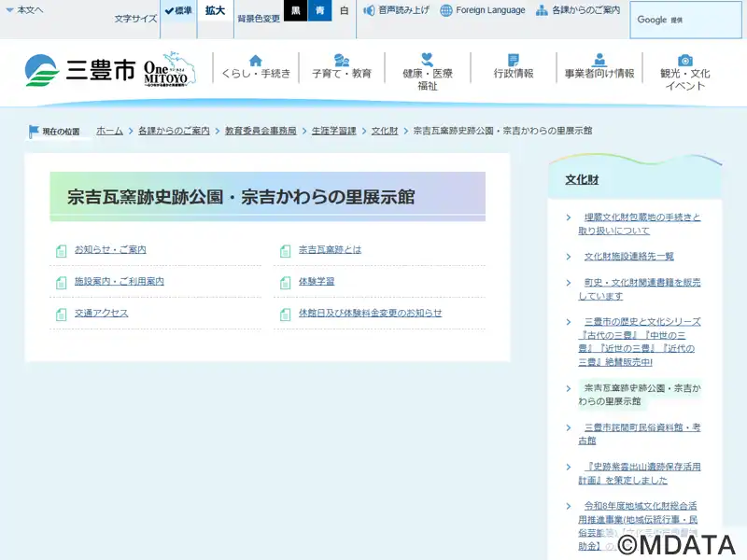
Task: Select the 健康・医療・福祉 heart icon
Action: 427,59
